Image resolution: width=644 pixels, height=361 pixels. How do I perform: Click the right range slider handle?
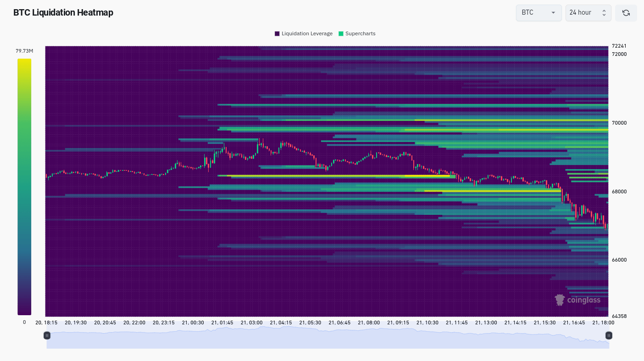609,335
